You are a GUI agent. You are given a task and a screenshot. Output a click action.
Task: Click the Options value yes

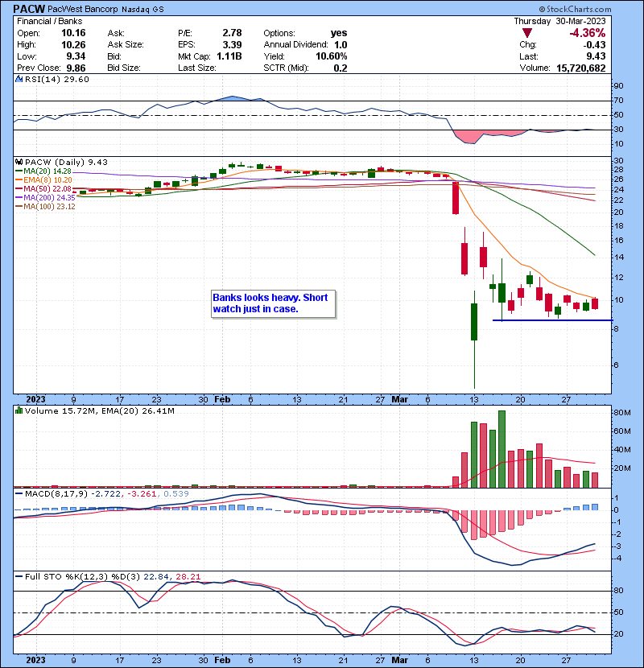pos(339,33)
